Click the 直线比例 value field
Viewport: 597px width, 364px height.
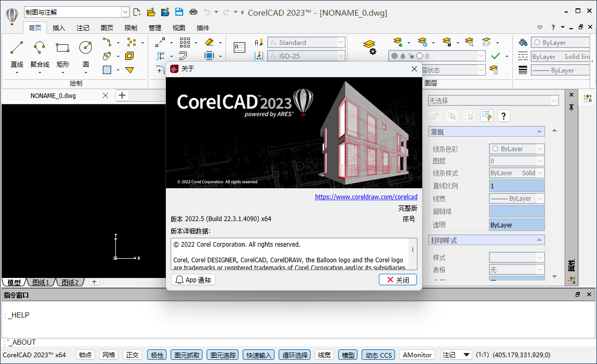tap(517, 186)
